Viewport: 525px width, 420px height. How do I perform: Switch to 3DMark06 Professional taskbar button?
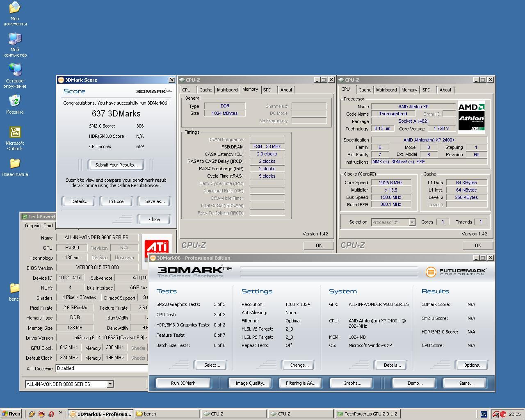point(100,414)
